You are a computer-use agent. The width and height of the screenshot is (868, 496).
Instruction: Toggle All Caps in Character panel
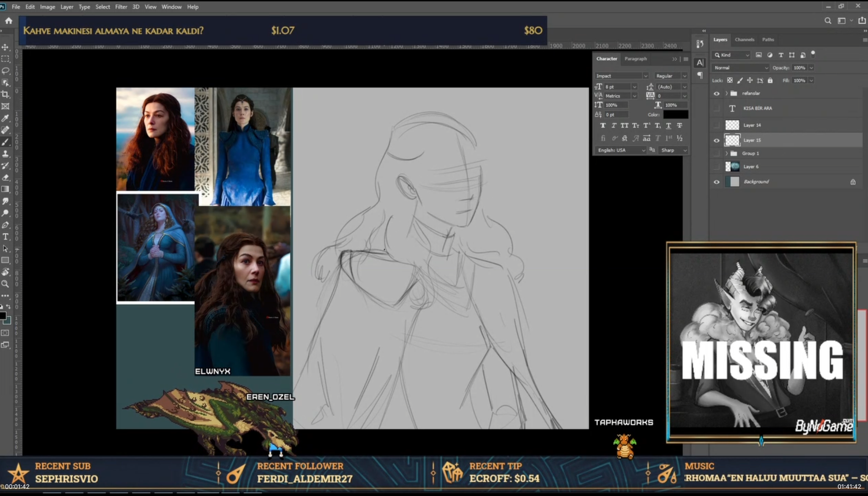click(624, 125)
